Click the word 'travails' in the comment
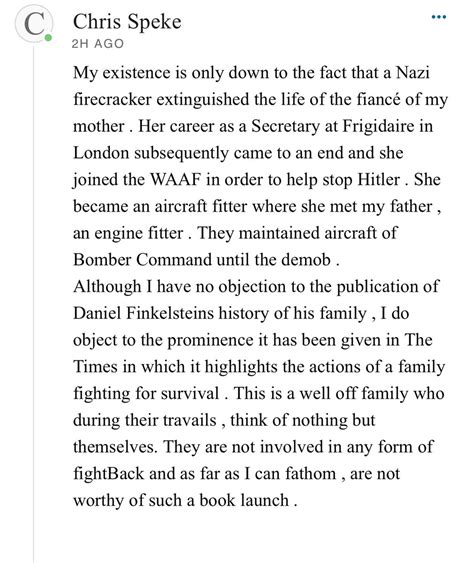This screenshot has width=474, height=563. 189,420
